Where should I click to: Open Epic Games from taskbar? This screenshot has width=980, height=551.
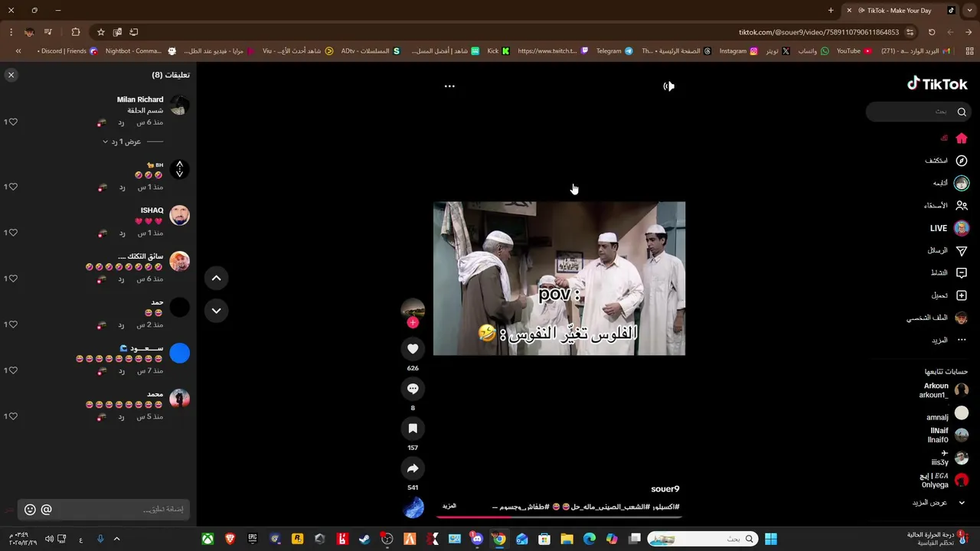[x=253, y=540]
